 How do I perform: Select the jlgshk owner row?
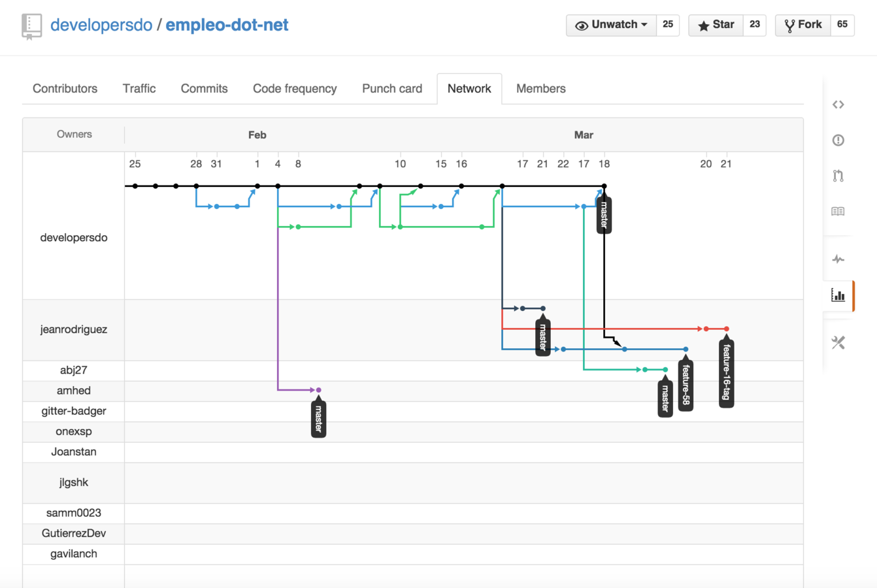(74, 483)
